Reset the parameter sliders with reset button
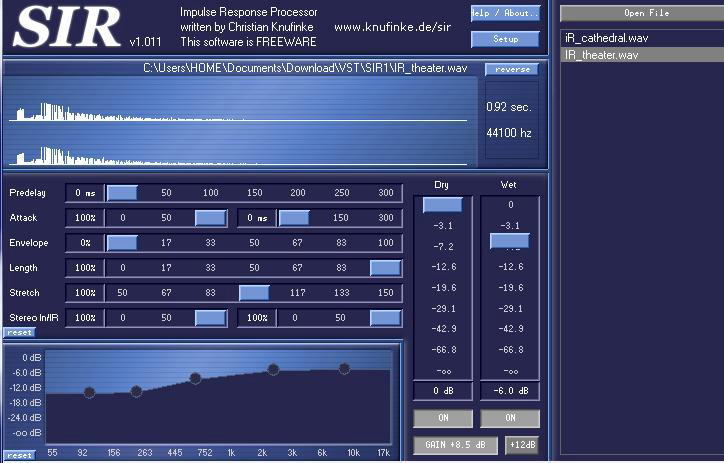 [x=19, y=332]
